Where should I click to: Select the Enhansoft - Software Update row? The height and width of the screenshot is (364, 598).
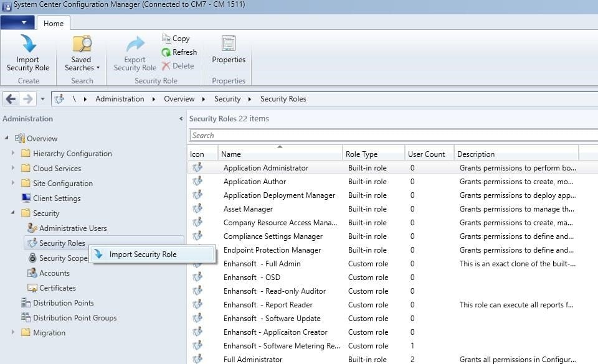[x=392, y=319]
